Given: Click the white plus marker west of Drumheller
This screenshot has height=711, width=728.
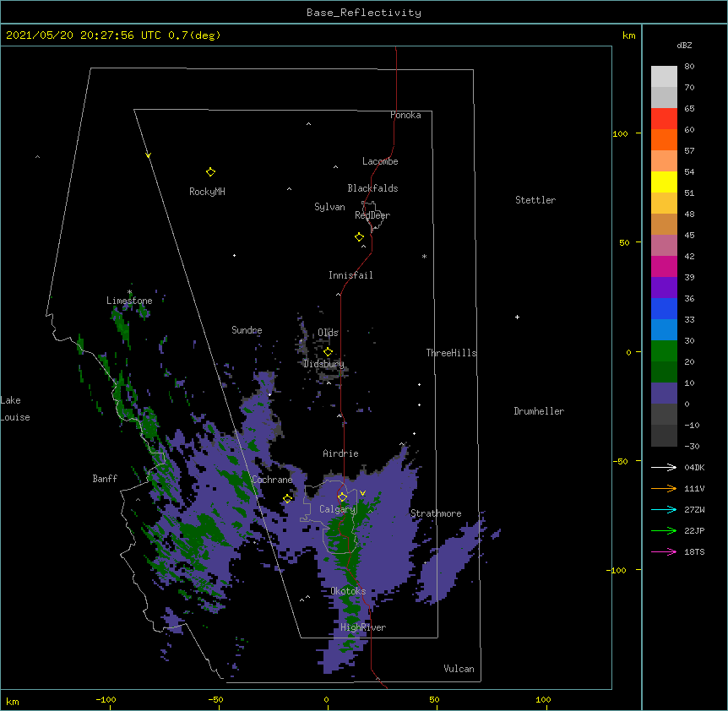Looking at the screenshot, I should tap(517, 317).
